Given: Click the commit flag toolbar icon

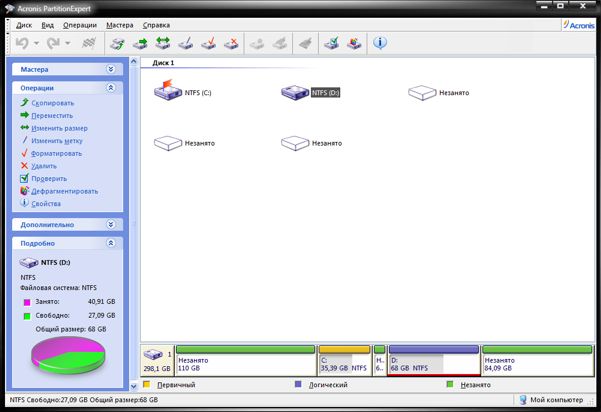Looking at the screenshot, I should coord(88,44).
